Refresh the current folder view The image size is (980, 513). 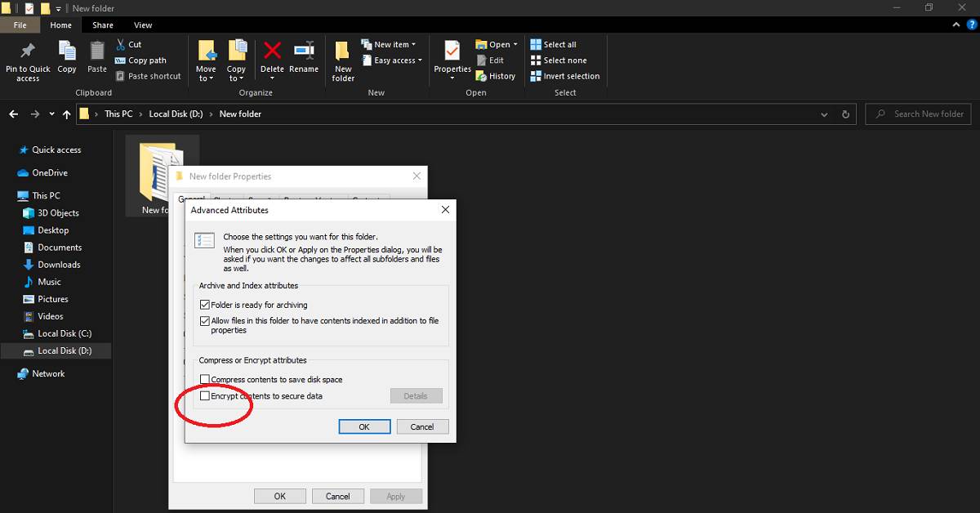[x=845, y=114]
